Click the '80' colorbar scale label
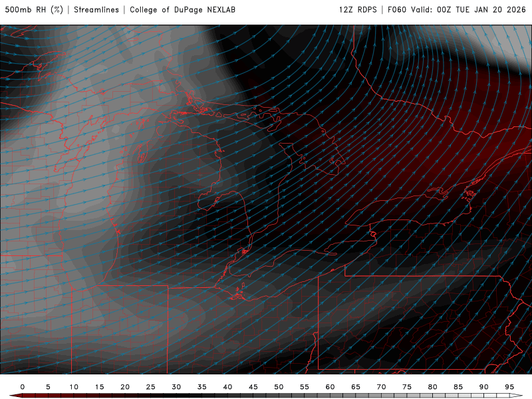Viewport: 532px width, 399px height. click(433, 387)
